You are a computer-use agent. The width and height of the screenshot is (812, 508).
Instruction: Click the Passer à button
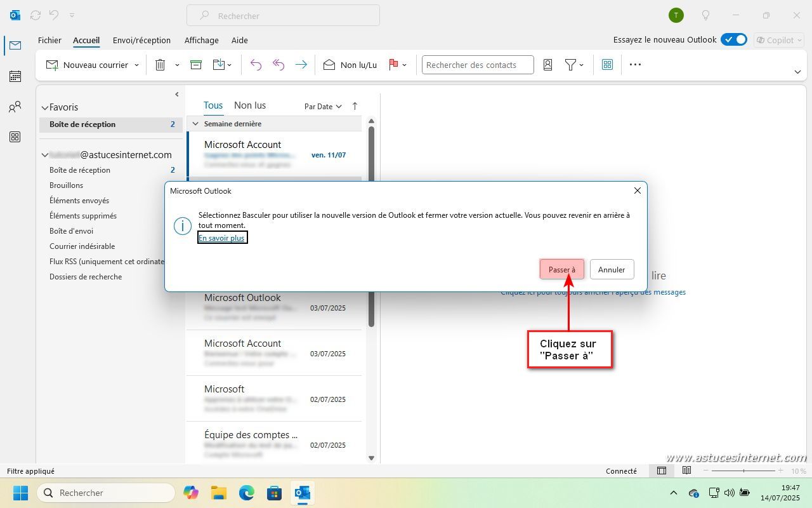(562, 269)
